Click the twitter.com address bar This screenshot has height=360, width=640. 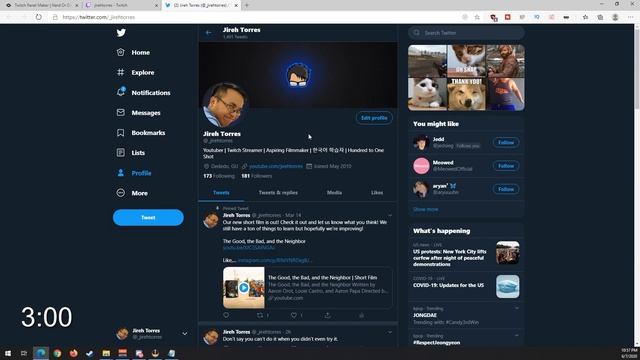point(261,17)
